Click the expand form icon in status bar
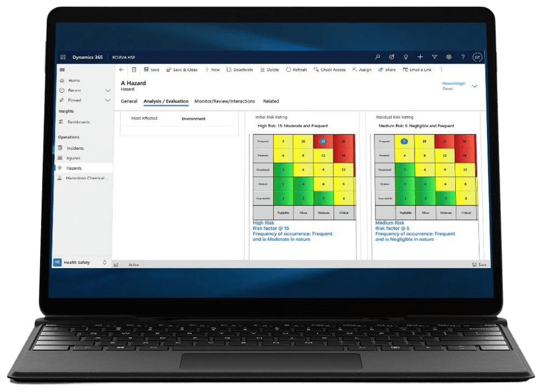This screenshot has height=392, width=543. [x=116, y=265]
